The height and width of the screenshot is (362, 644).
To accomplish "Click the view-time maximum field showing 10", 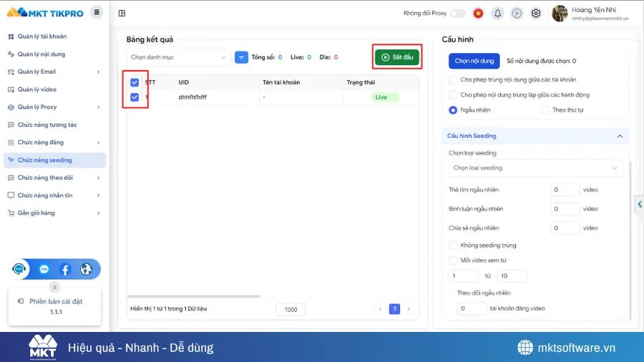I will tap(512, 276).
